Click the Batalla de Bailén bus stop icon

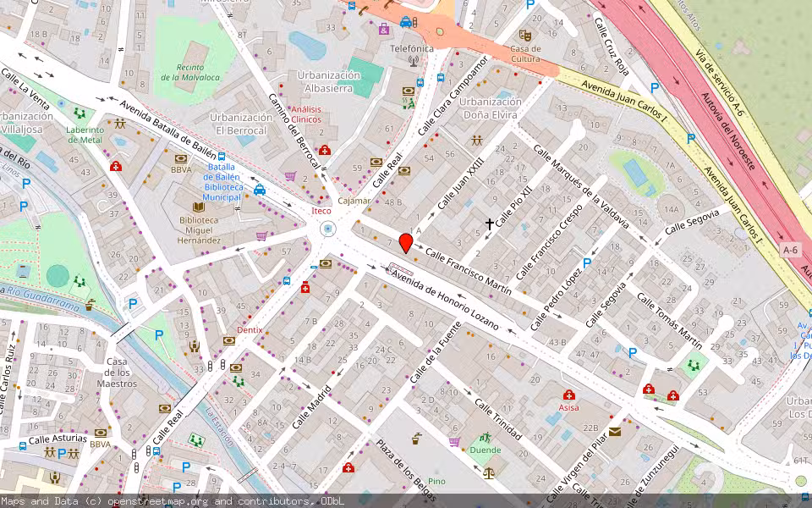(222, 157)
